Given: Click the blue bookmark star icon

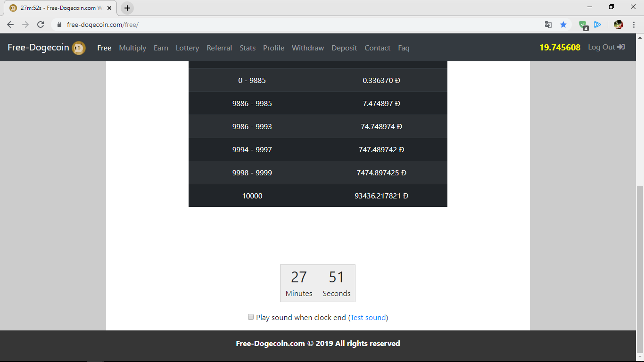Looking at the screenshot, I should 563,25.
